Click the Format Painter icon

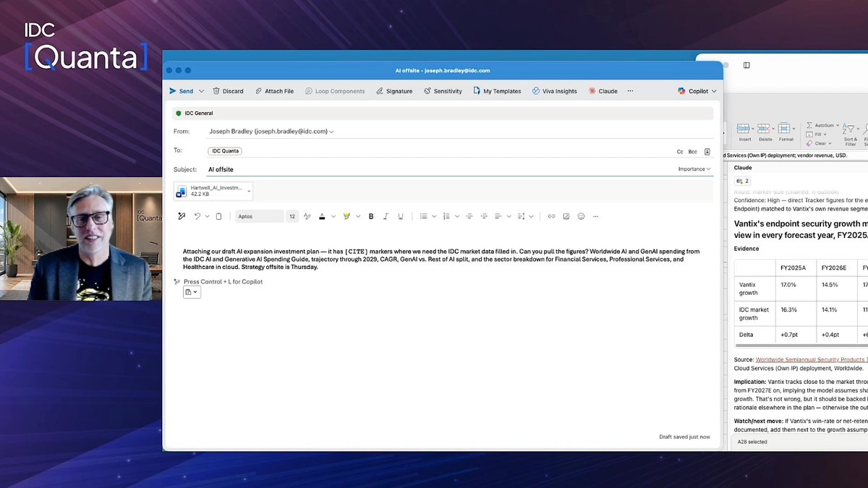182,216
